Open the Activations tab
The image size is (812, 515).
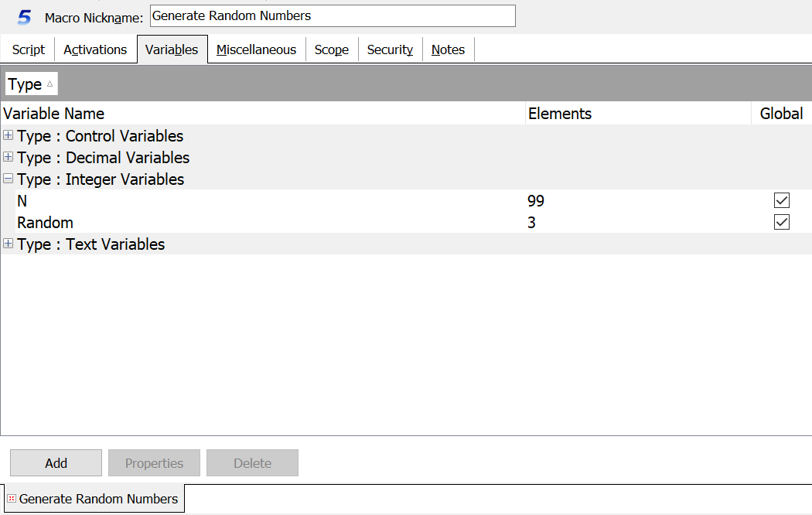pyautogui.click(x=95, y=49)
